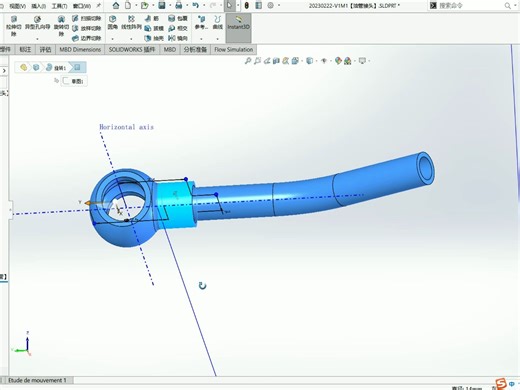Image resolution: width=520 pixels, height=390 pixels.
Task: Select the Revolved Cut (旋转切除) tool
Action: 61,26
